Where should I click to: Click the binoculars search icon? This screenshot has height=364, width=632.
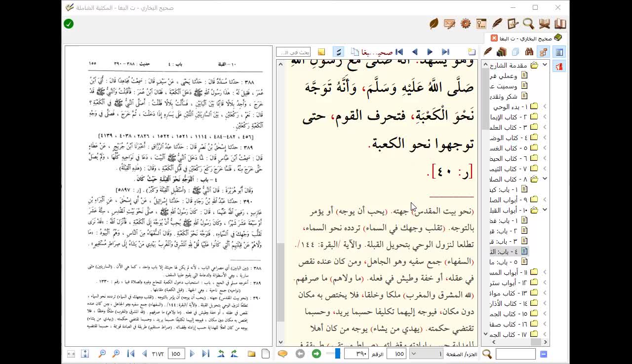tap(529, 52)
